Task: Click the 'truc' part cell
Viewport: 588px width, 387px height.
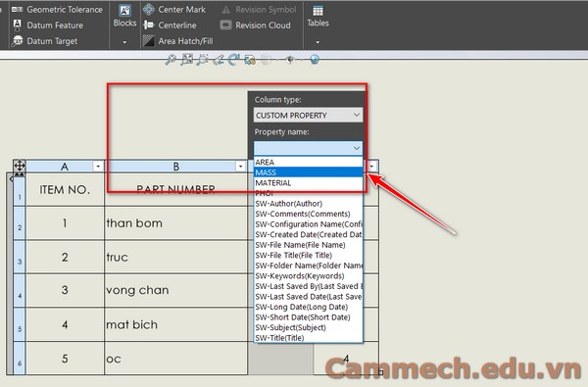Action: 175,257
